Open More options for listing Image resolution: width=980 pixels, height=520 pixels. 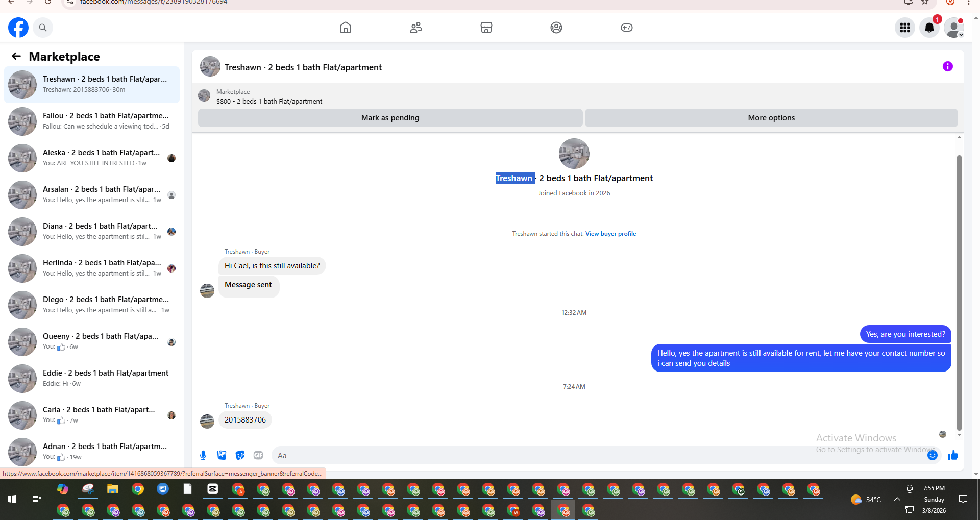771,118
